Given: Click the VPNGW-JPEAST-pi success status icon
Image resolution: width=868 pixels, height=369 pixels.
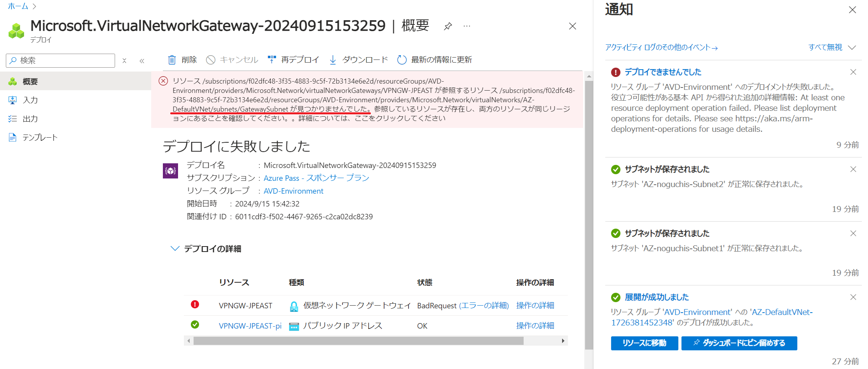Looking at the screenshot, I should 195,325.
